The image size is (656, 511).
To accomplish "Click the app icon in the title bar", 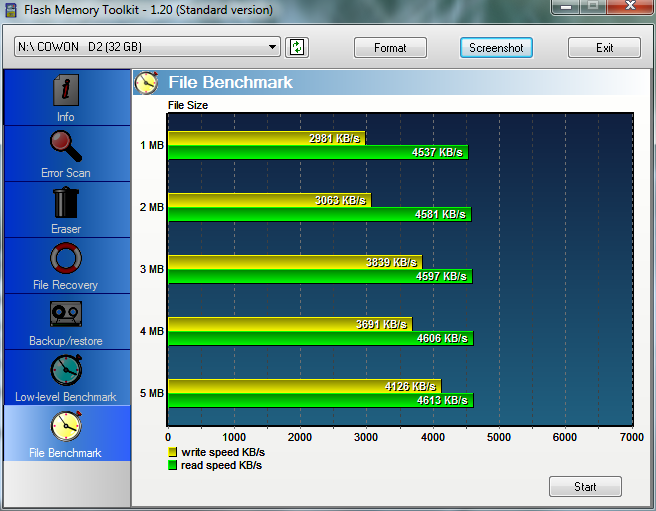I will 11,10.
